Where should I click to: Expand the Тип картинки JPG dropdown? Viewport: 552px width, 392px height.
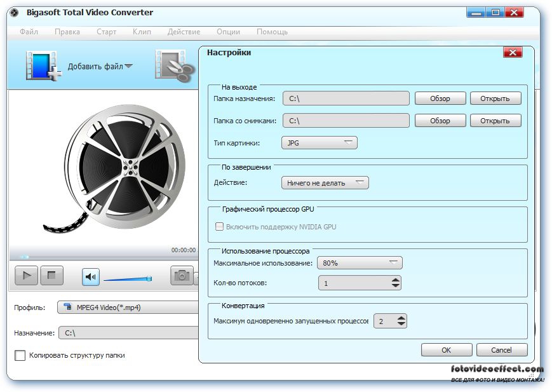pos(320,143)
